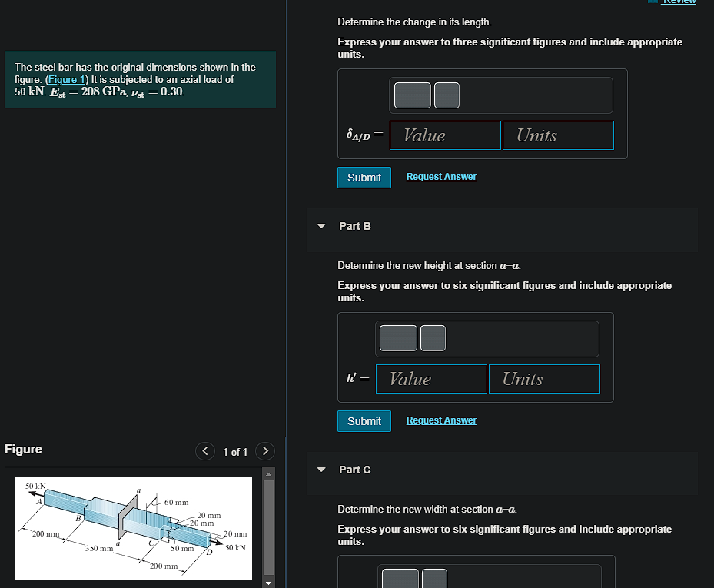Click the '1 of 1' figure counter
The image size is (714, 588).
click(235, 452)
